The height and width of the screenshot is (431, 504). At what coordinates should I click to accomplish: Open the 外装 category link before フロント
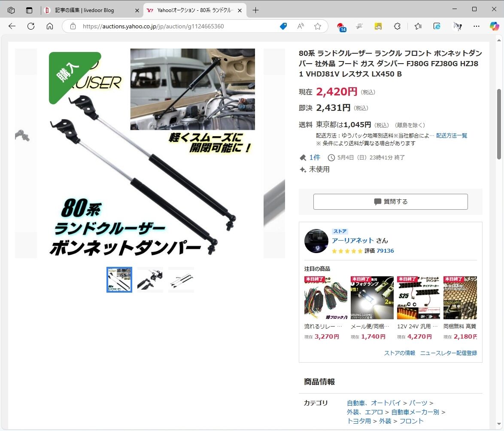point(385,421)
